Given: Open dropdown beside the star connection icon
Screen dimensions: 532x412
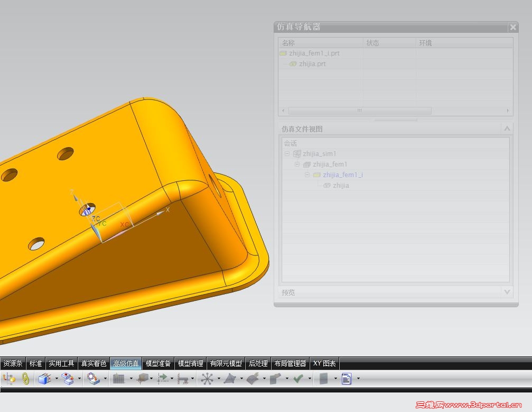Looking at the screenshot, I should [x=219, y=378].
